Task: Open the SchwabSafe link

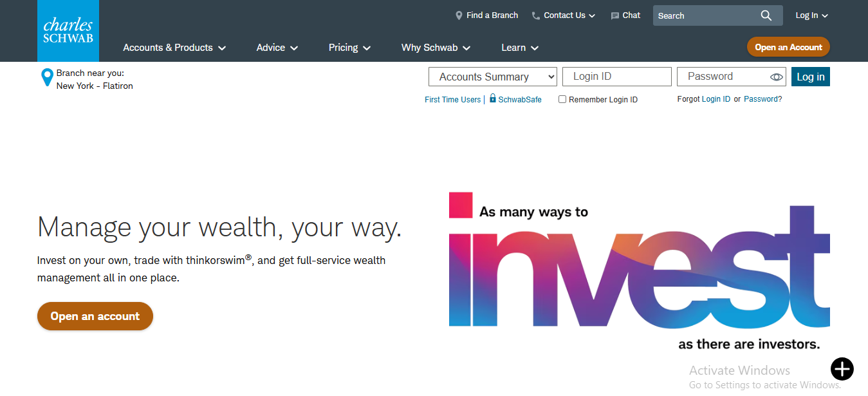Action: (x=520, y=100)
